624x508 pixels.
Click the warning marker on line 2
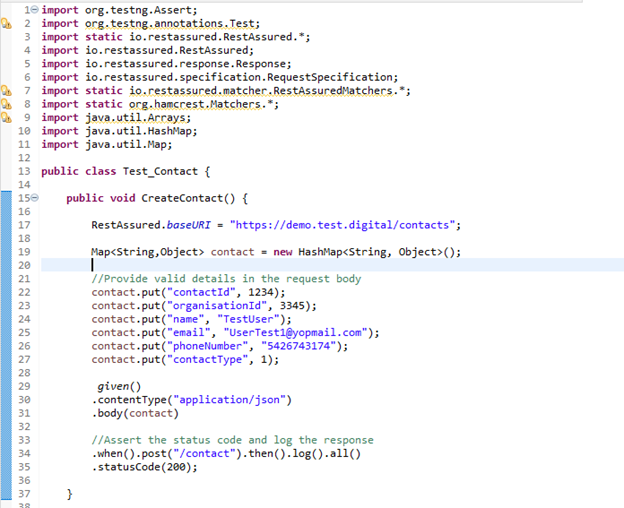pos(6,23)
